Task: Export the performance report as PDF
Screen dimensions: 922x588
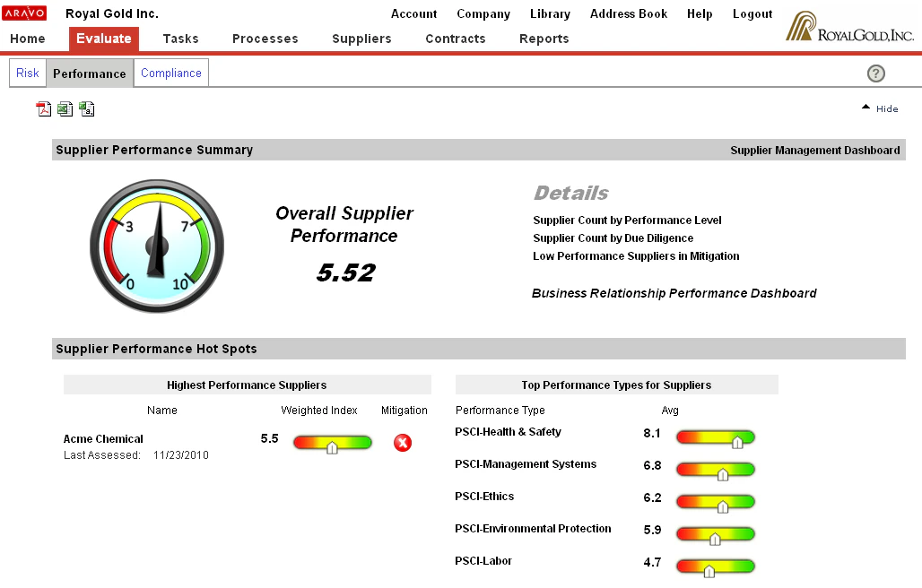Action: tap(43, 108)
